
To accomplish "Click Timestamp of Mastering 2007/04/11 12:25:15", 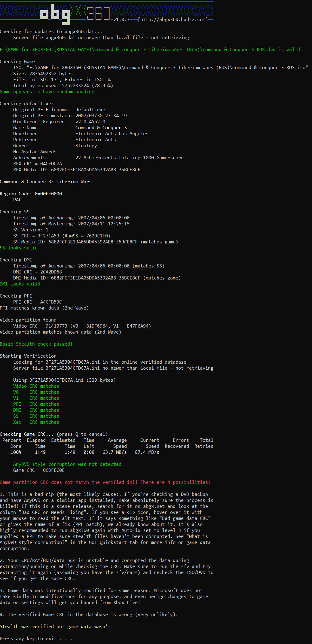I will [72, 224].
